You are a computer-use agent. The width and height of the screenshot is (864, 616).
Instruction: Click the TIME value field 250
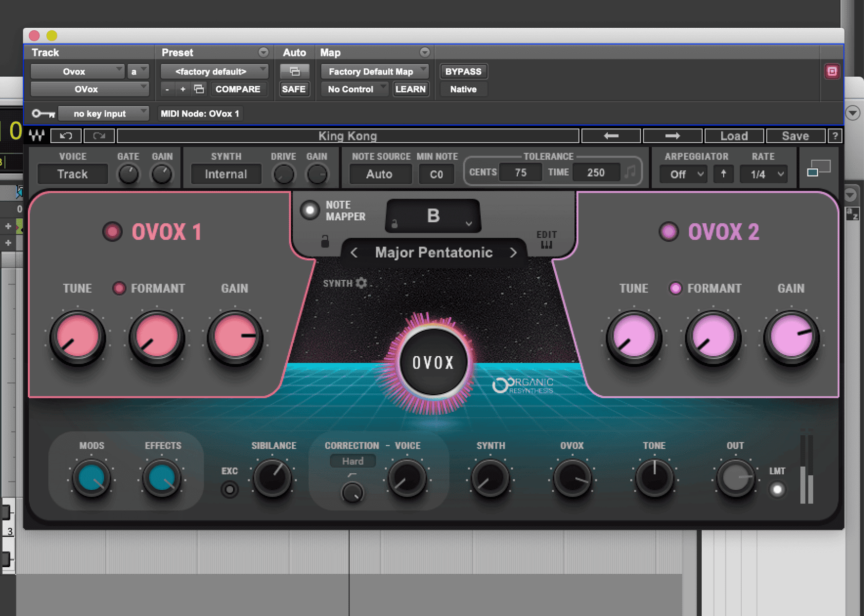[596, 172]
